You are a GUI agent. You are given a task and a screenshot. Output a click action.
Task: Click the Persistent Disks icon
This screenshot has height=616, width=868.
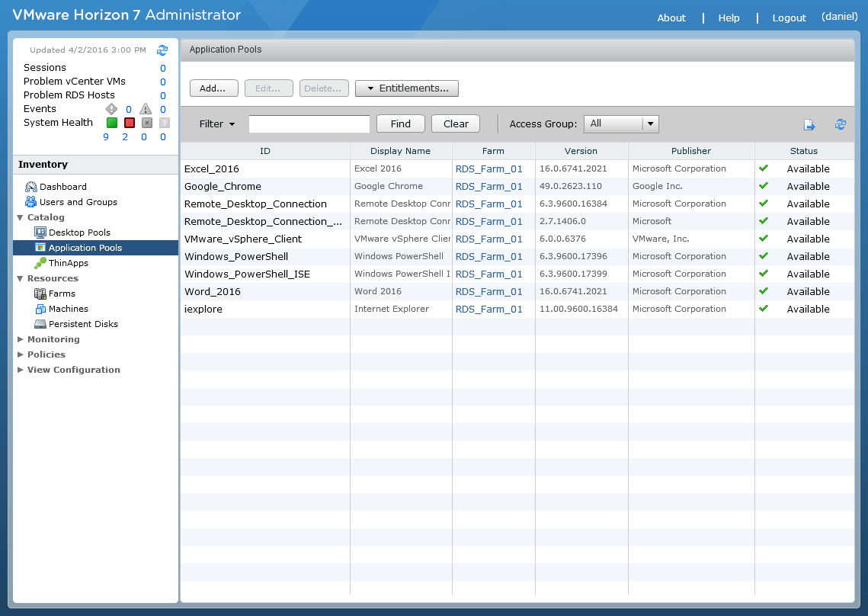40,323
